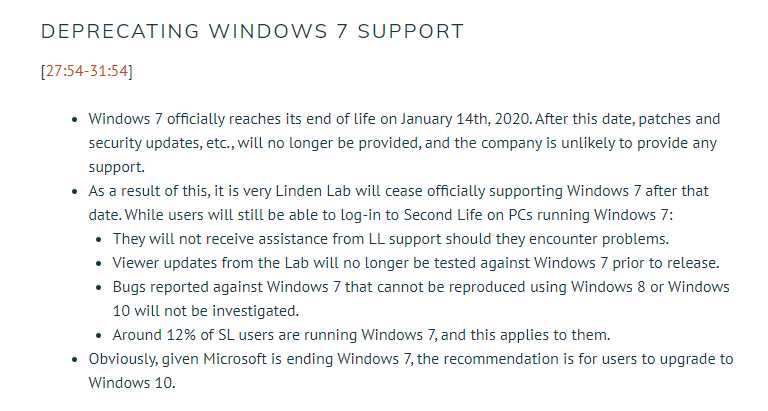
Task: Click the sub-bullet starting 'Bugs reported against Windows 7'
Action: [x=421, y=299]
